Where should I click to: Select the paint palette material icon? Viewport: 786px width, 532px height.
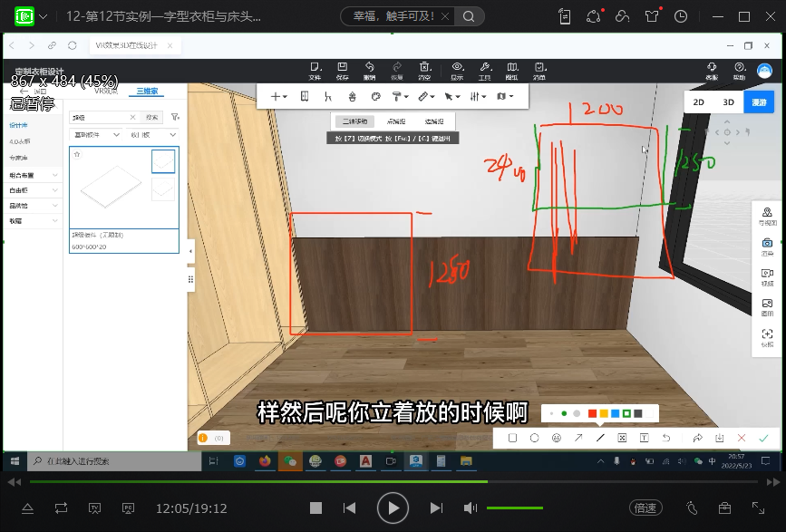(x=375, y=96)
